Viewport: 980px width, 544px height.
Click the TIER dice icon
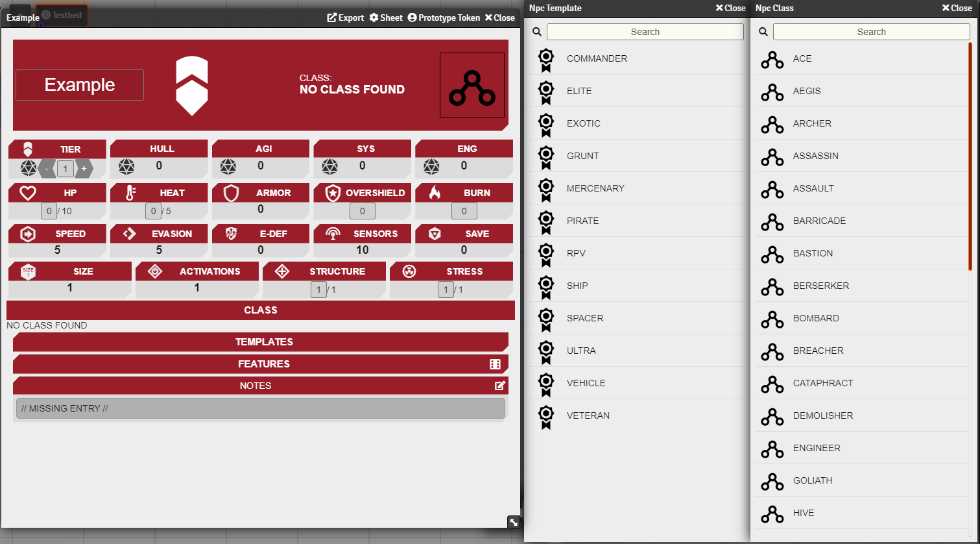click(x=29, y=168)
